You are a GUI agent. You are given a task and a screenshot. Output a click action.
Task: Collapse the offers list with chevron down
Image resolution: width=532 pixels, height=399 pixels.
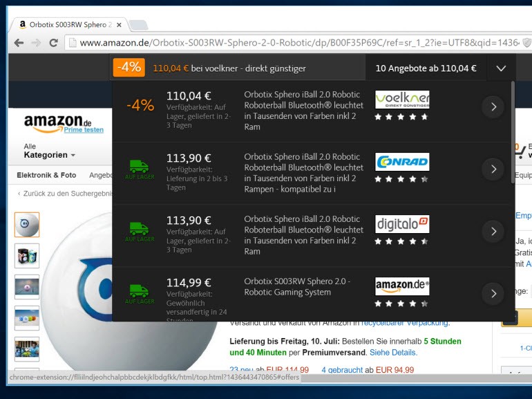point(501,68)
